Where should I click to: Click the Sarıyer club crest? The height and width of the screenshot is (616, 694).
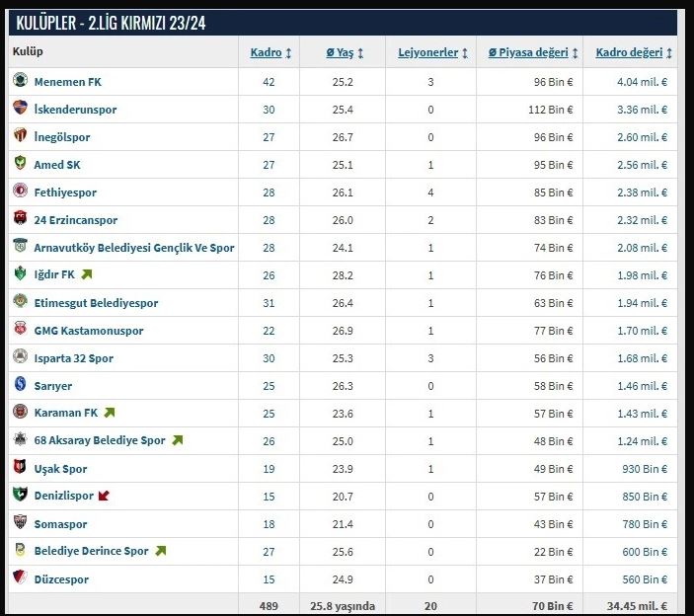click(x=20, y=384)
